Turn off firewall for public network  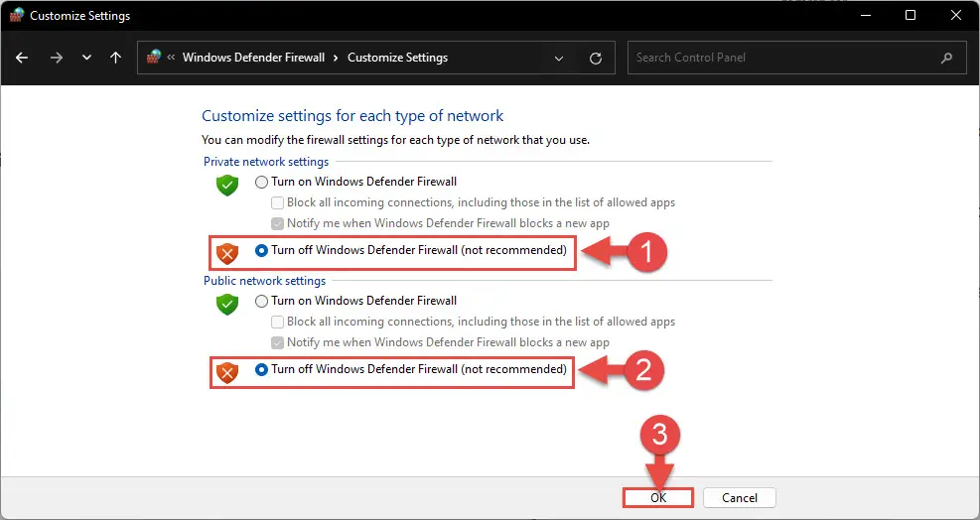click(x=261, y=370)
